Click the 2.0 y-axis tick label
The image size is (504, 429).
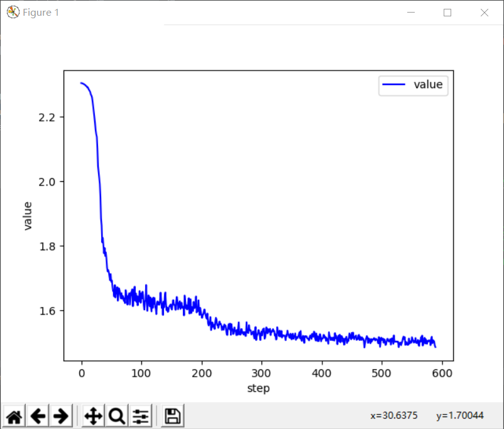(47, 182)
